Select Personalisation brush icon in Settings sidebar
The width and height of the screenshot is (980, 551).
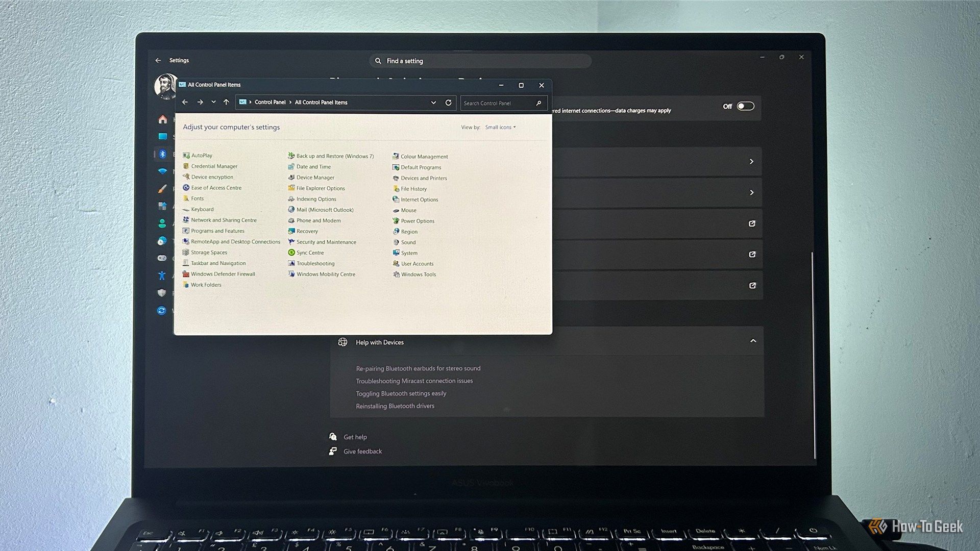pos(162,189)
